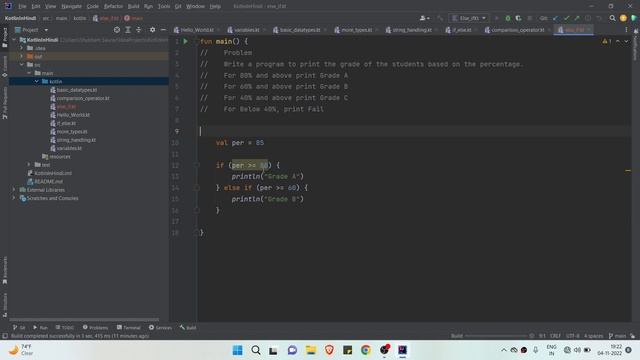
Task: Collapse the src folder
Action: coord(22,65)
